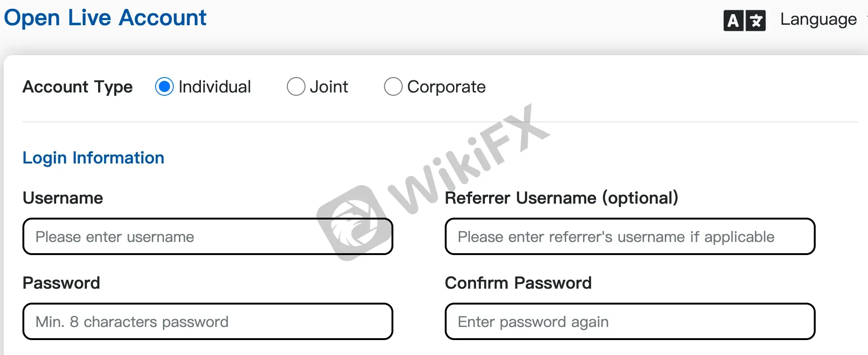
Task: Click the Password field label
Action: click(x=62, y=283)
